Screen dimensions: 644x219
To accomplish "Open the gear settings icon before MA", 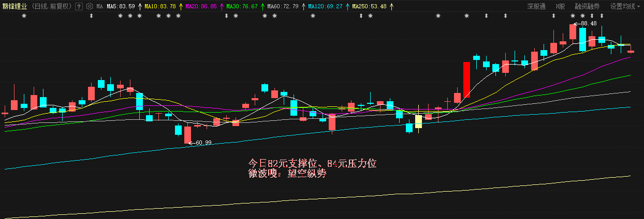I will click(89, 7).
